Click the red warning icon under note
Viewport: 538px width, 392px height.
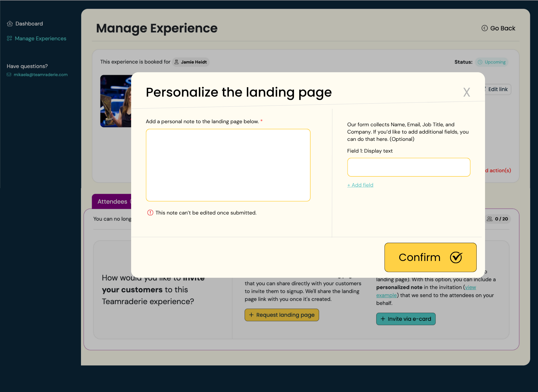pos(150,213)
